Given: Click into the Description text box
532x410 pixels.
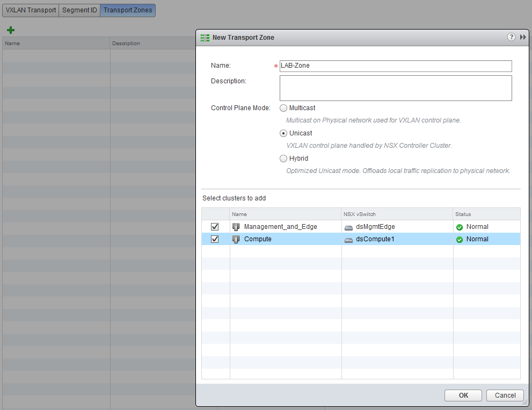Looking at the screenshot, I should (x=396, y=88).
